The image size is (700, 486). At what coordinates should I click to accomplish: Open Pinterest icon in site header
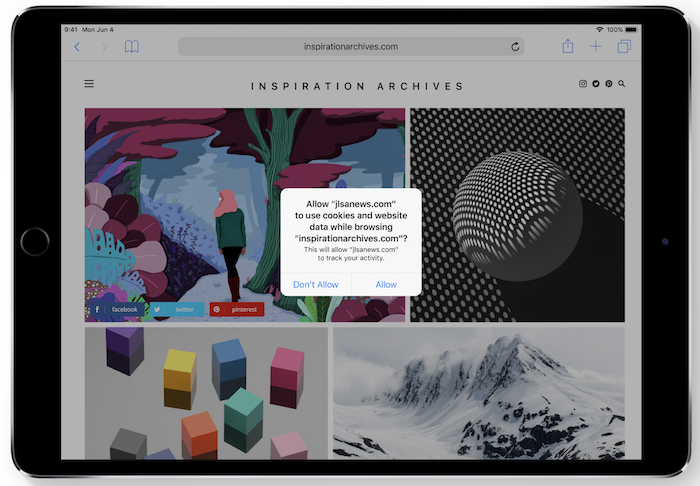608,85
